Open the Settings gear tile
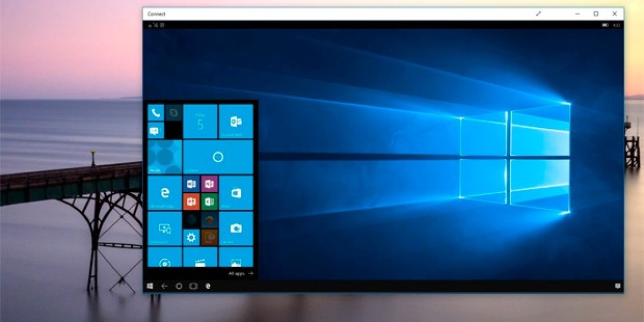The image size is (644, 322). (191, 237)
